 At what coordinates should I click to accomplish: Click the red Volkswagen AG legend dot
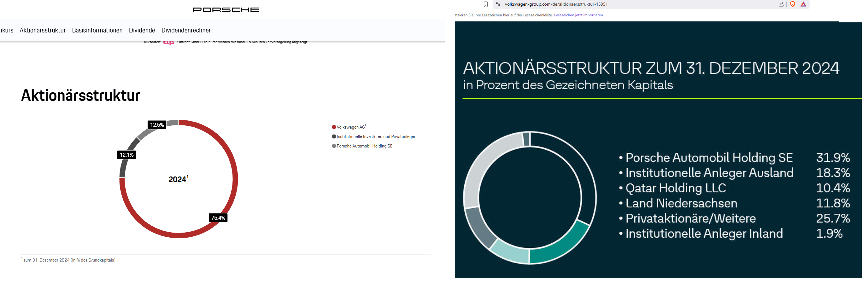(x=334, y=127)
